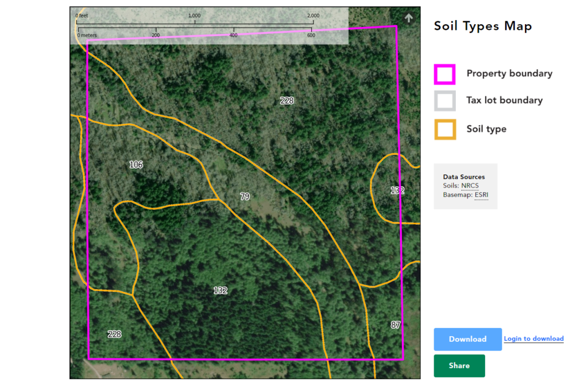The image size is (588, 386).
Task: Click the 400 meters scale bar mark
Action: [233, 35]
